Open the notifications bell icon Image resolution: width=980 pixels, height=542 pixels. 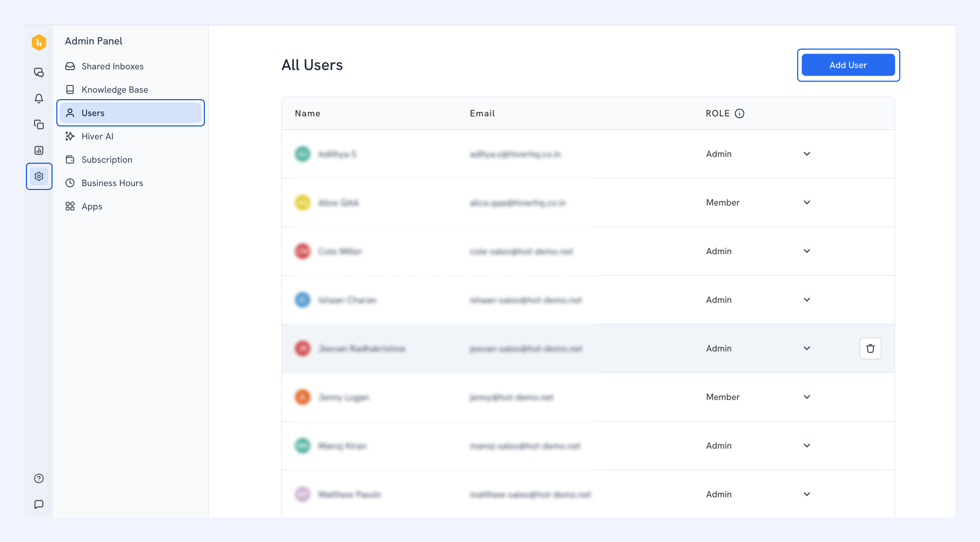[39, 98]
